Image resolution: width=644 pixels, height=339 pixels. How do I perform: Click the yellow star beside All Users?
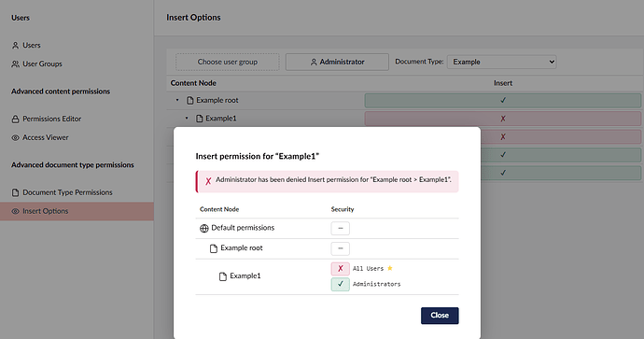click(390, 268)
